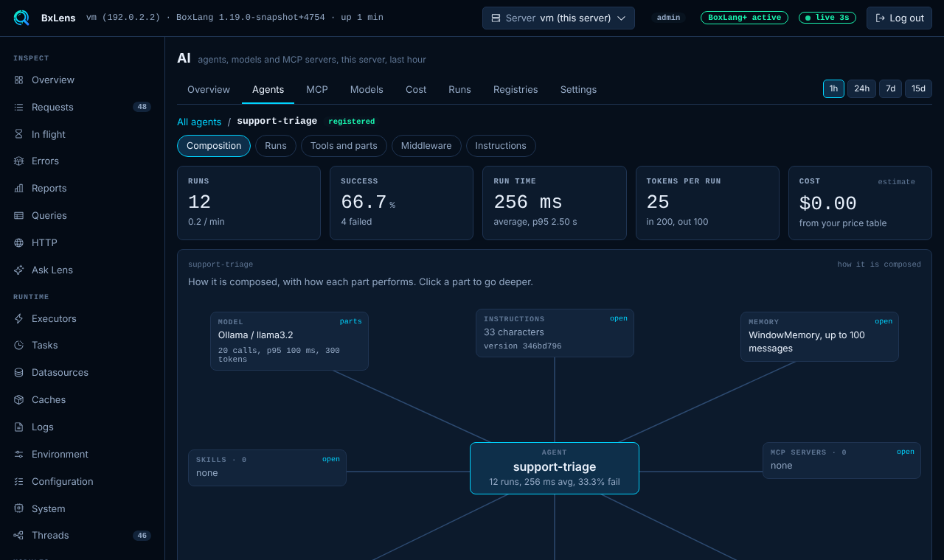Click the System chip icon
Viewport: 944px width, 560px height.
coord(18,508)
